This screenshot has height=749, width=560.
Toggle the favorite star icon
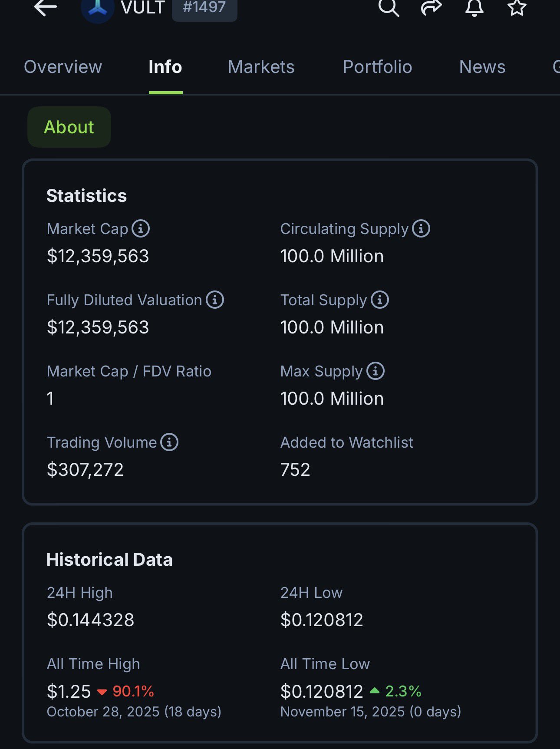(517, 7)
